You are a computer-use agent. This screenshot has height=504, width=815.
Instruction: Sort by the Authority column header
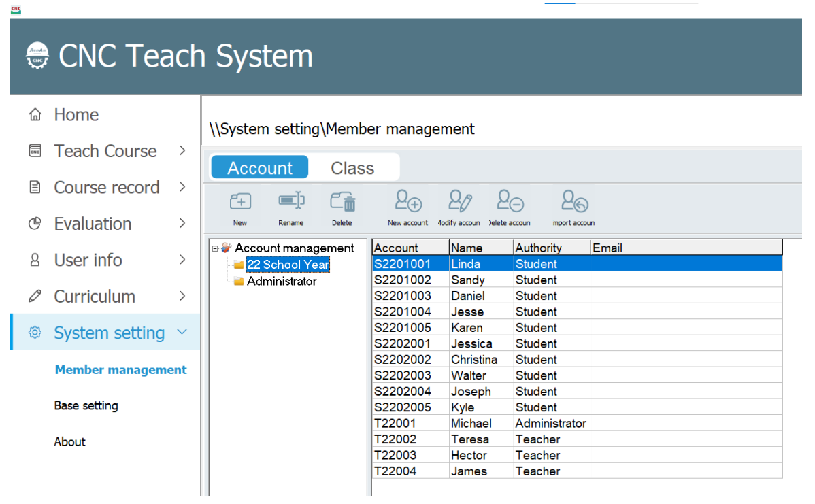pyautogui.click(x=552, y=248)
